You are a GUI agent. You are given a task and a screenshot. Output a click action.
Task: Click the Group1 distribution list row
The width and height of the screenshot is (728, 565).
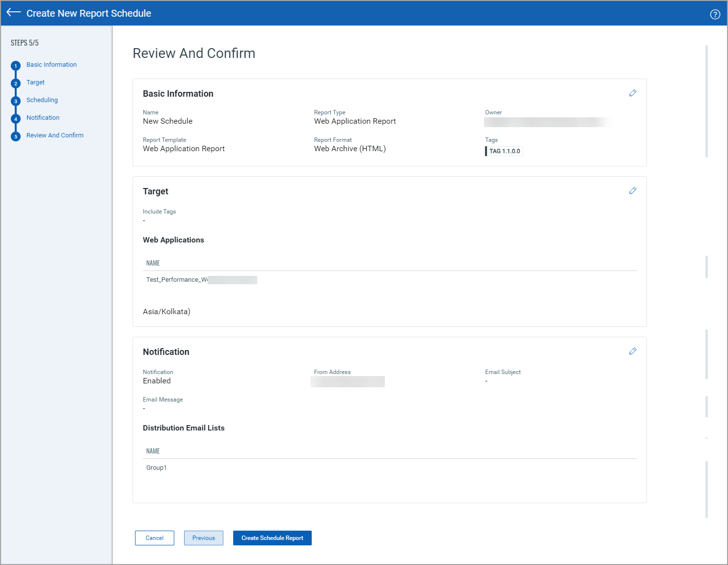[x=390, y=468]
